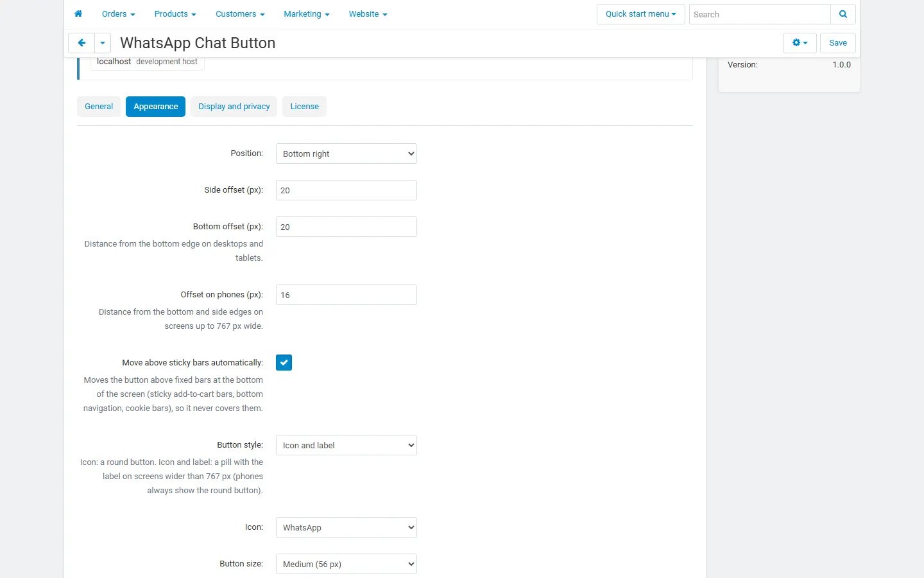Open the Icon dropdown
This screenshot has width=924, height=578.
coord(346,527)
